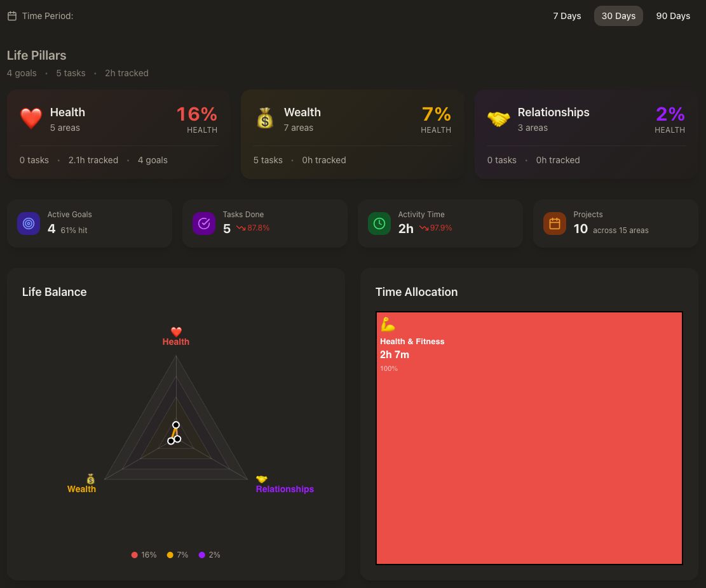Viewport: 706px width, 588px height.
Task: Click the calendar icon beside Time Period
Action: tap(12, 16)
